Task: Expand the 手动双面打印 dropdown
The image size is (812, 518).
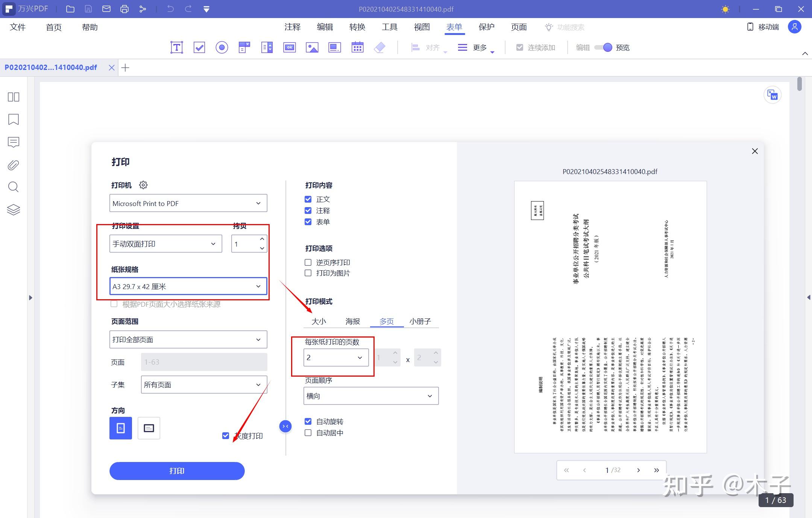Action: pyautogui.click(x=166, y=244)
